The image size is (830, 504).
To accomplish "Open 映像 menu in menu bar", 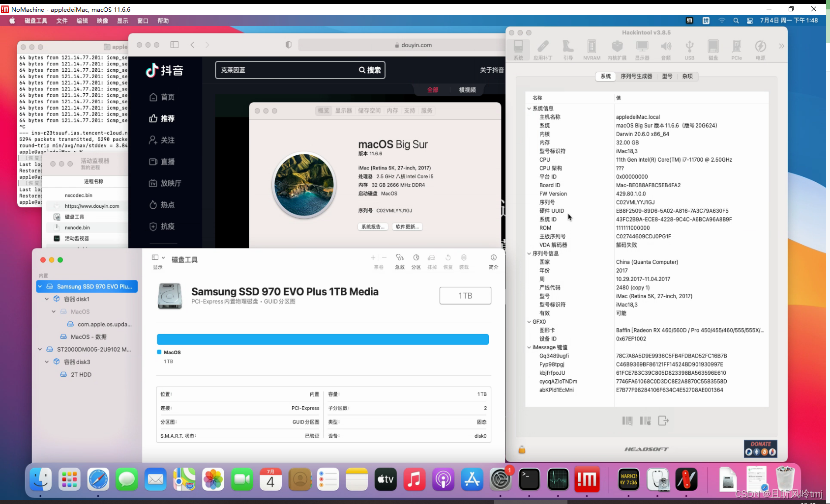I will coord(102,21).
